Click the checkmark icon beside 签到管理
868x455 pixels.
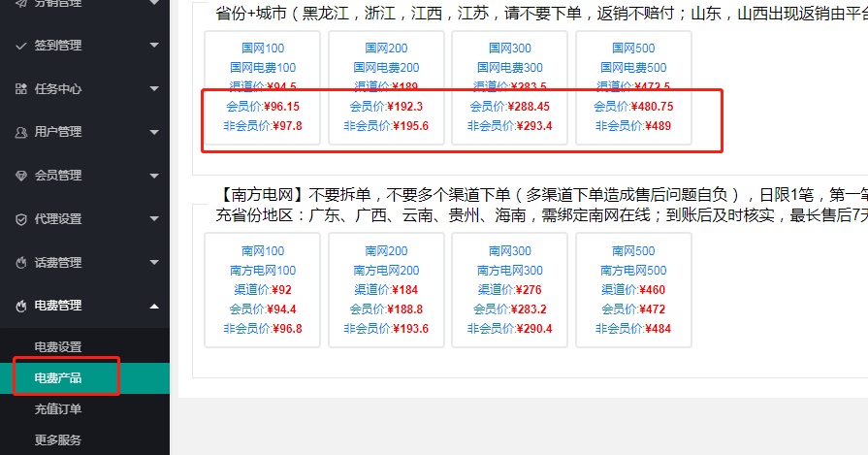pyautogui.click(x=21, y=46)
